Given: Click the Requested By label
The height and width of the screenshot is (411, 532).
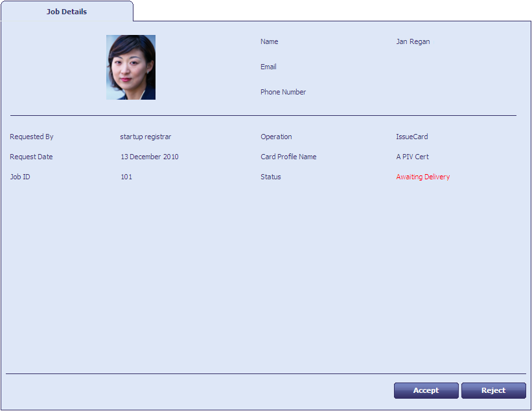Looking at the screenshot, I should tap(32, 137).
